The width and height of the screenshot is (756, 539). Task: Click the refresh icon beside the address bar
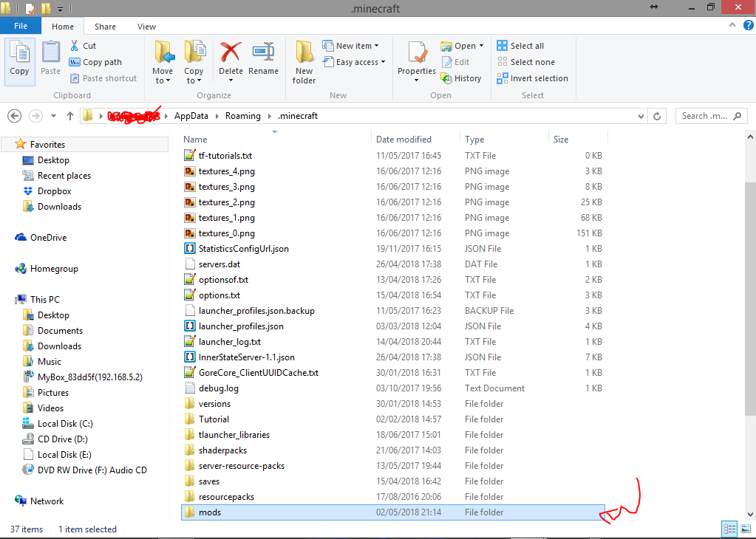pyautogui.click(x=657, y=115)
